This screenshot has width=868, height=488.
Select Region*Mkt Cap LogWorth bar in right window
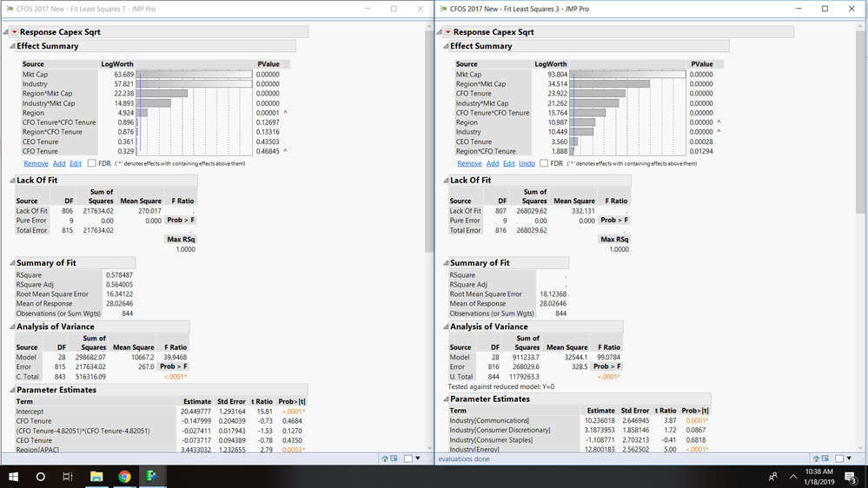610,84
